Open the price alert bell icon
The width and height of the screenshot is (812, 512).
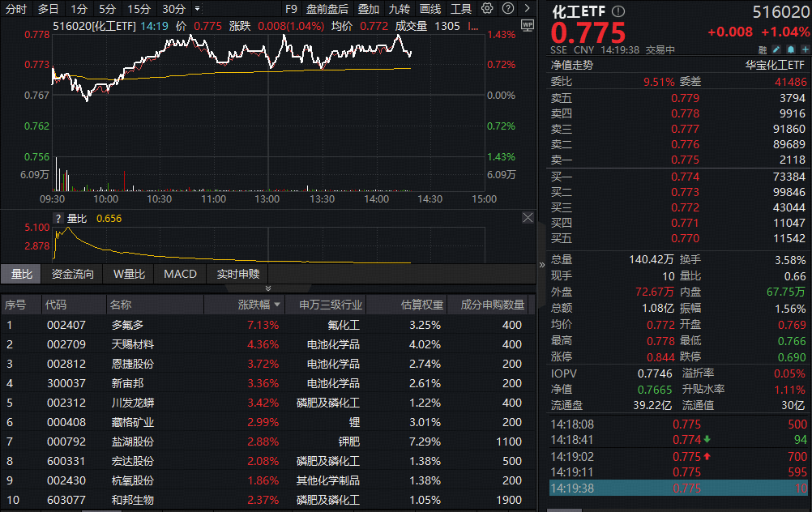pos(791,50)
